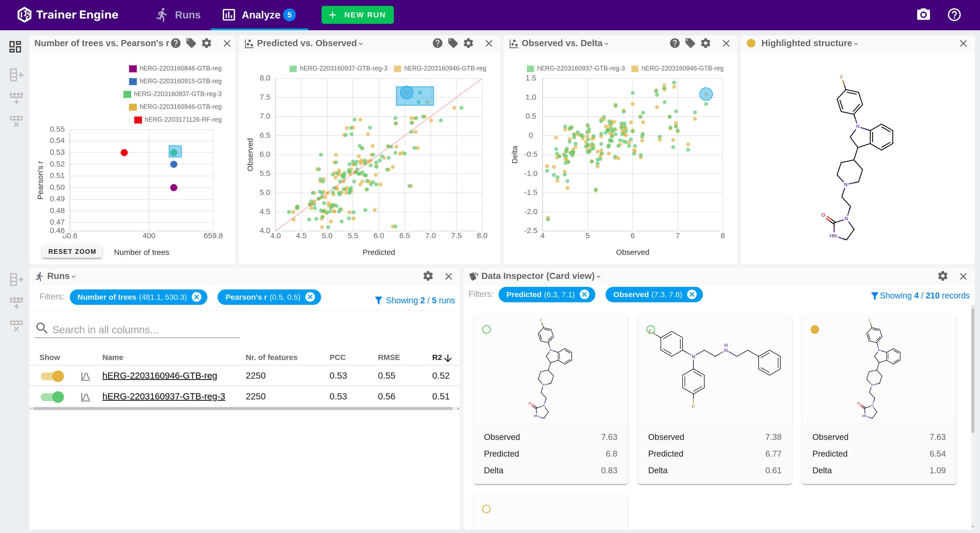Click the dashboard layout icon in left sidebar
Screen dimensions: 980x533
point(15,46)
